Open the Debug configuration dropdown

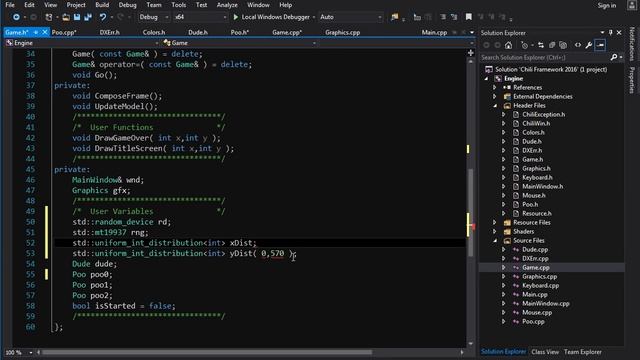[154, 17]
